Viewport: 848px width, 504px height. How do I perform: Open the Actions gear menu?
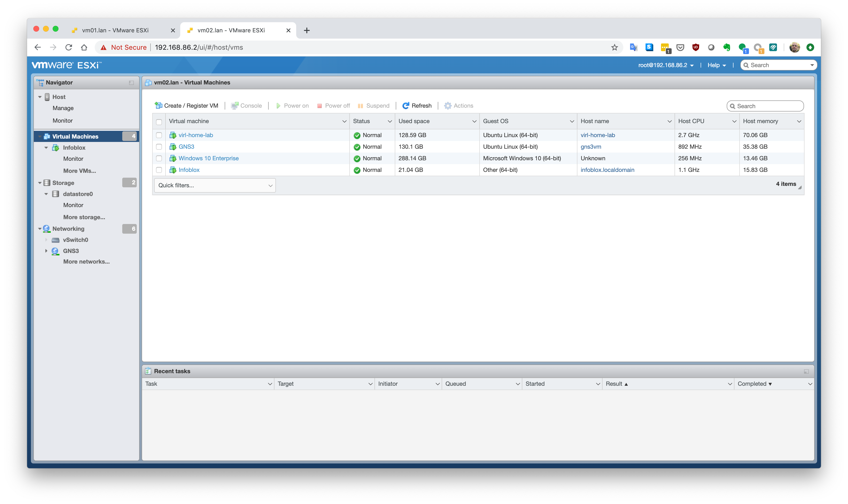pyautogui.click(x=459, y=106)
